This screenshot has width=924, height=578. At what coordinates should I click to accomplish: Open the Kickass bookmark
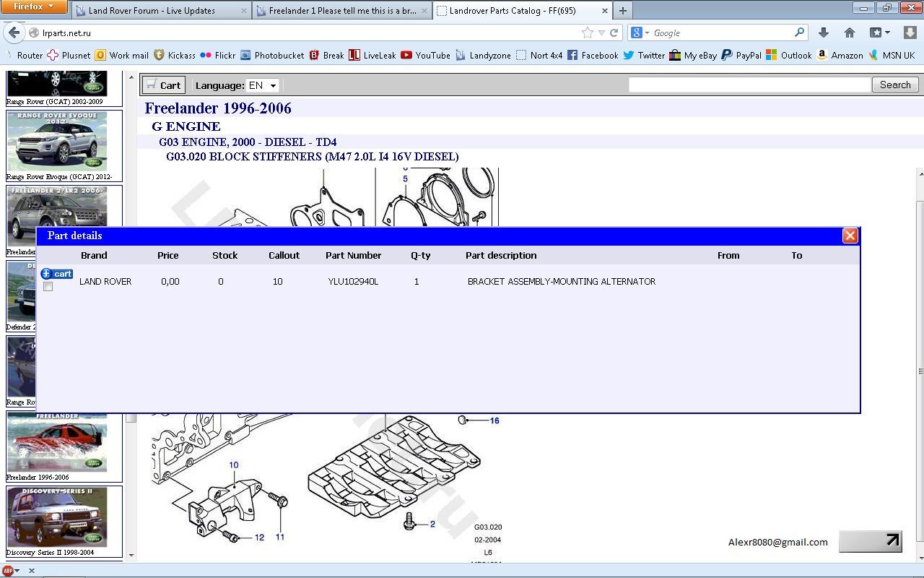[x=175, y=55]
